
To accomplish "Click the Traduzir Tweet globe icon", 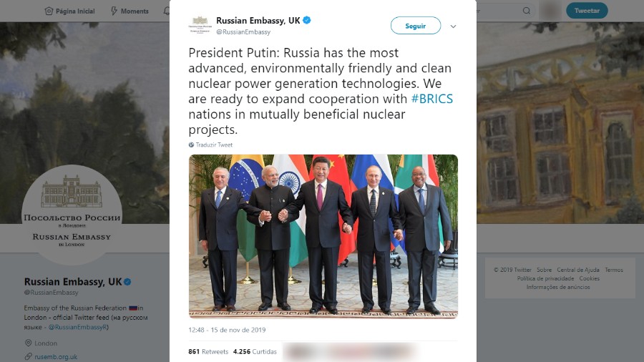I will click(191, 145).
